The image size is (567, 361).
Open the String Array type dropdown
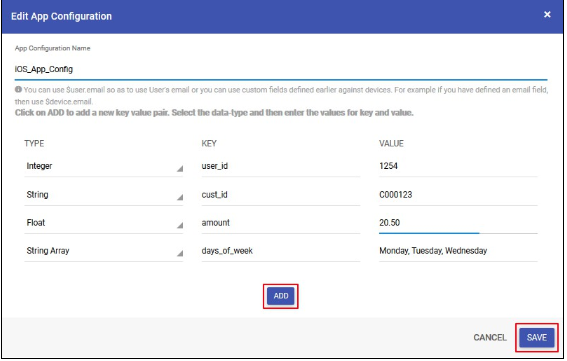[104, 251]
